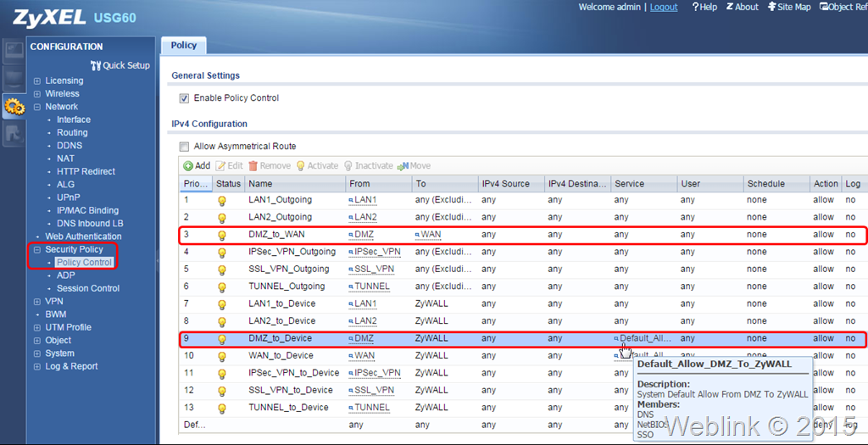The height and width of the screenshot is (445, 868).
Task: Open DDNS under Network
Action: 70,146
